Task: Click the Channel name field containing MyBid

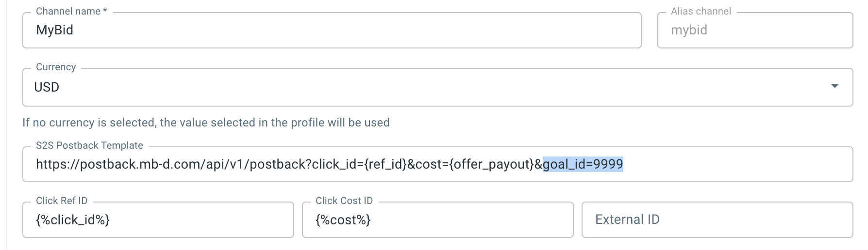Action: tap(332, 30)
